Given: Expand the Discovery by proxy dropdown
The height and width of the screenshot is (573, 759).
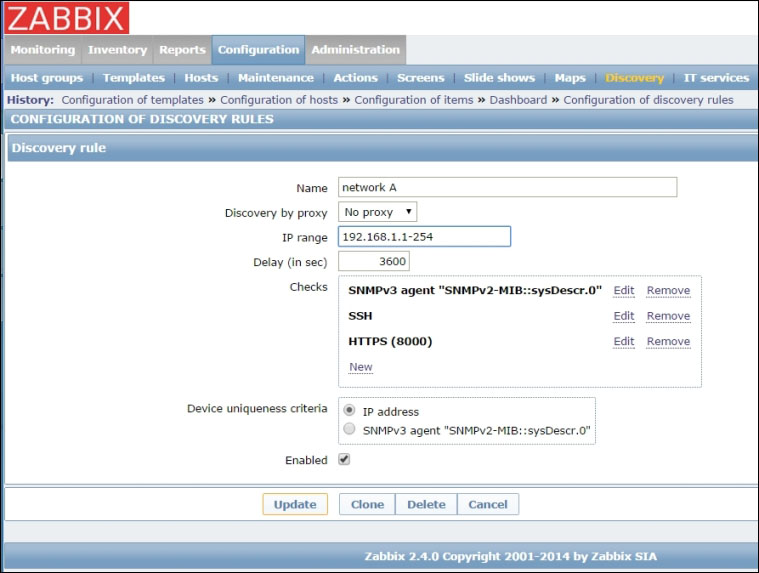Looking at the screenshot, I should (x=378, y=212).
